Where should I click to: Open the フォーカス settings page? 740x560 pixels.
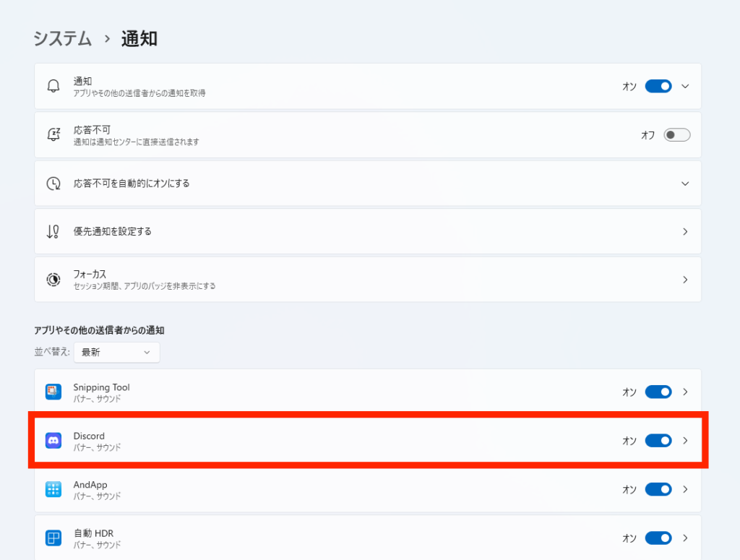tap(684, 280)
